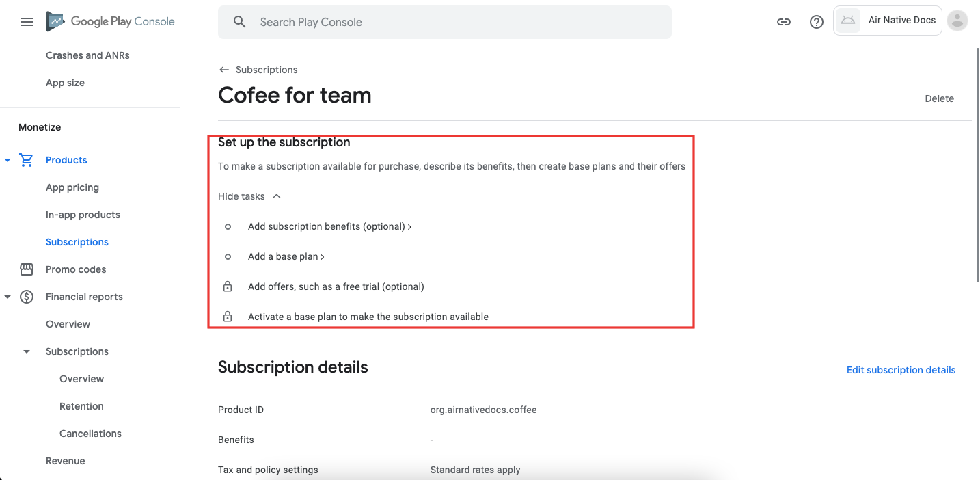
Task: Open the Revenue report
Action: [x=66, y=461]
